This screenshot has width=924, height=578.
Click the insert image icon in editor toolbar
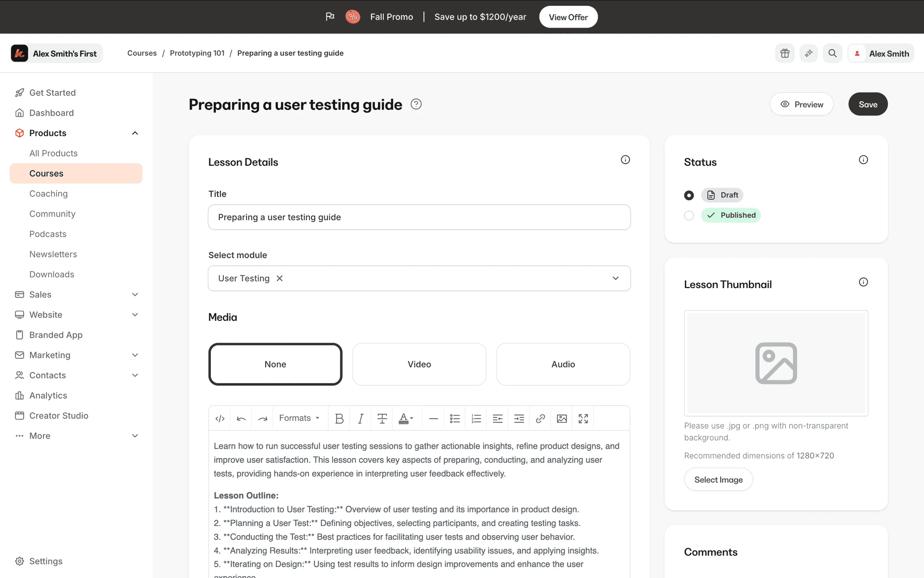click(562, 419)
